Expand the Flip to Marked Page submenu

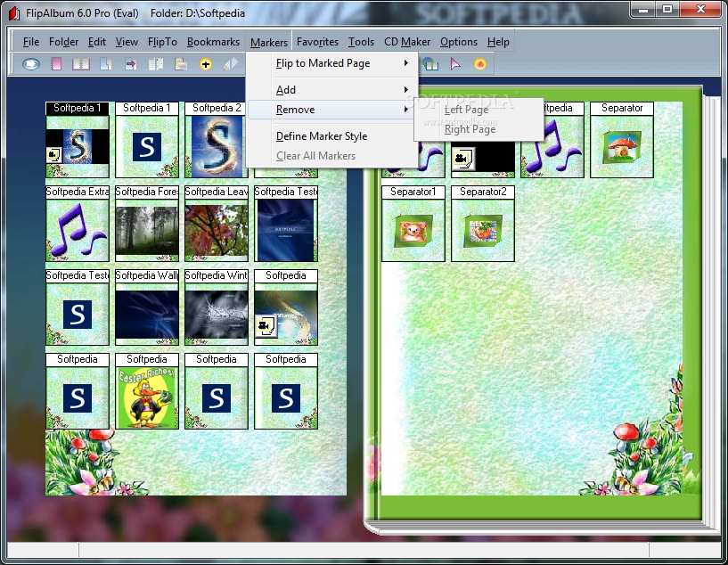pyautogui.click(x=332, y=63)
